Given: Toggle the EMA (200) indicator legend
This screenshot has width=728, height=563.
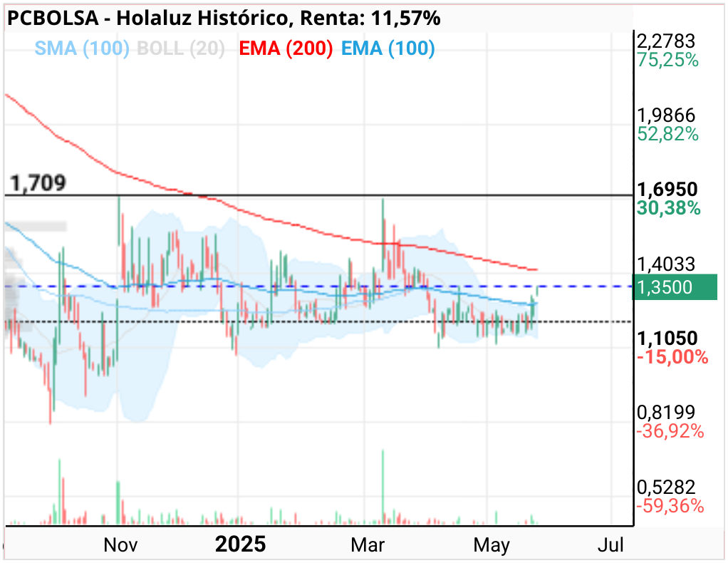Looking at the screenshot, I should [x=286, y=48].
